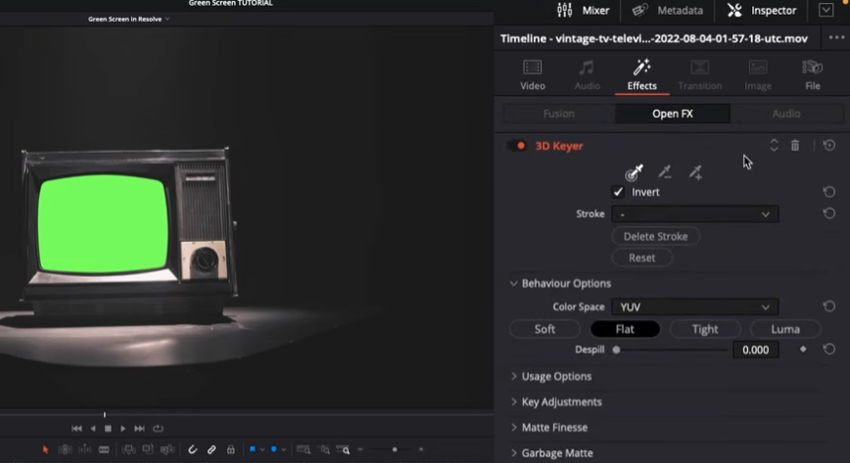Reset the Stroke parameter
The image size is (850, 463).
coord(829,214)
